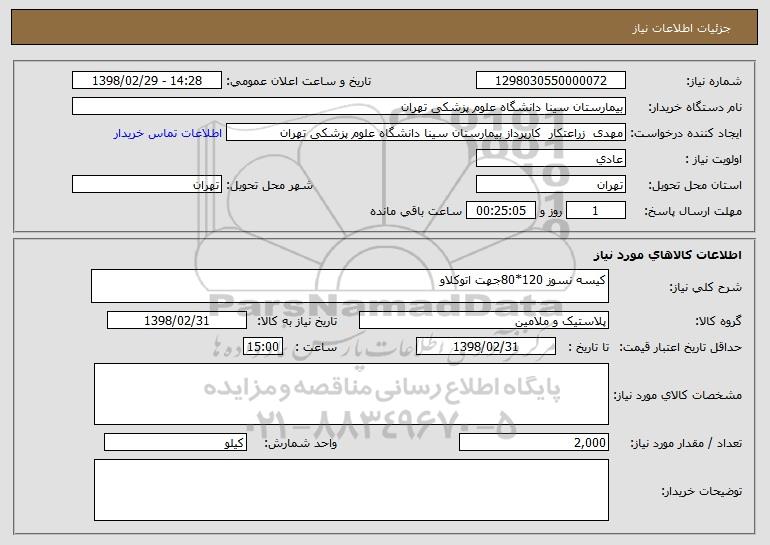The image size is (770, 545).
Task: Click the label حداقل تاریخ اعتبار قیمت
Action: (x=680, y=348)
